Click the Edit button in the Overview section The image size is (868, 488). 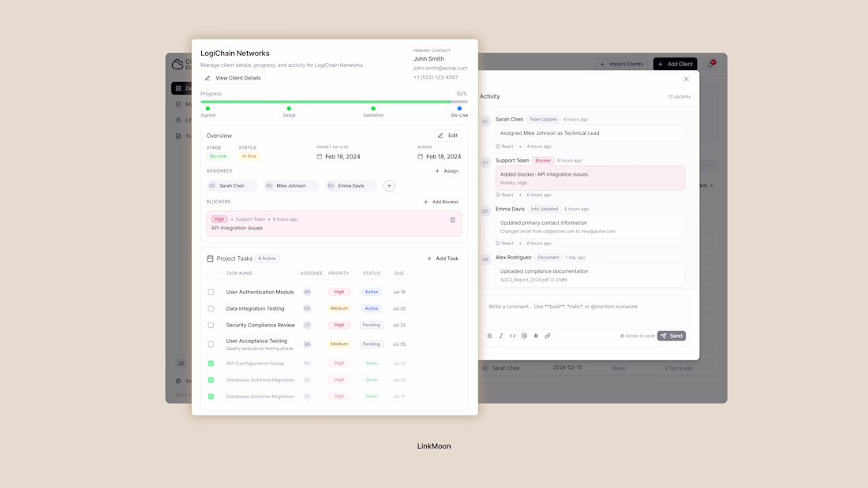point(447,136)
